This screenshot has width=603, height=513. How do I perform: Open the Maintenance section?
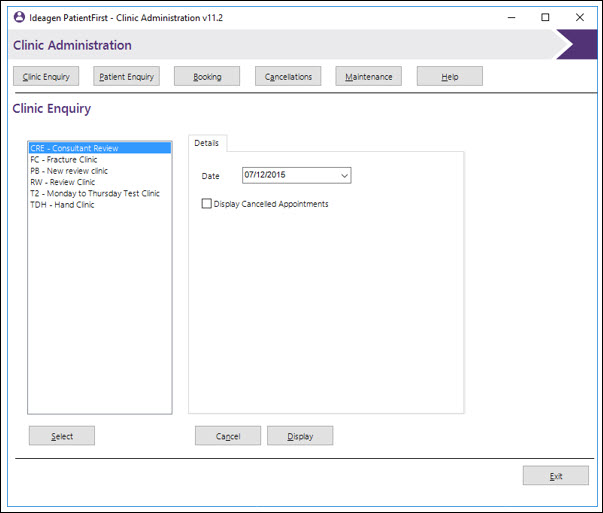pos(368,76)
